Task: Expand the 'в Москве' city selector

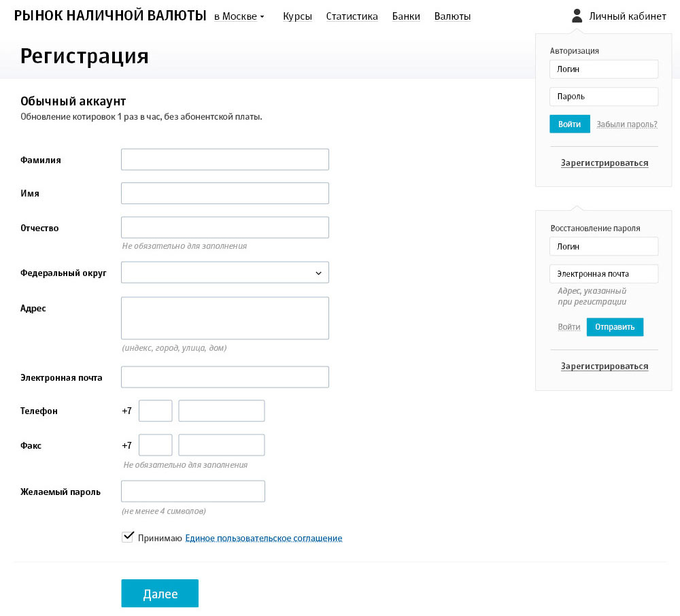Action: coord(239,16)
